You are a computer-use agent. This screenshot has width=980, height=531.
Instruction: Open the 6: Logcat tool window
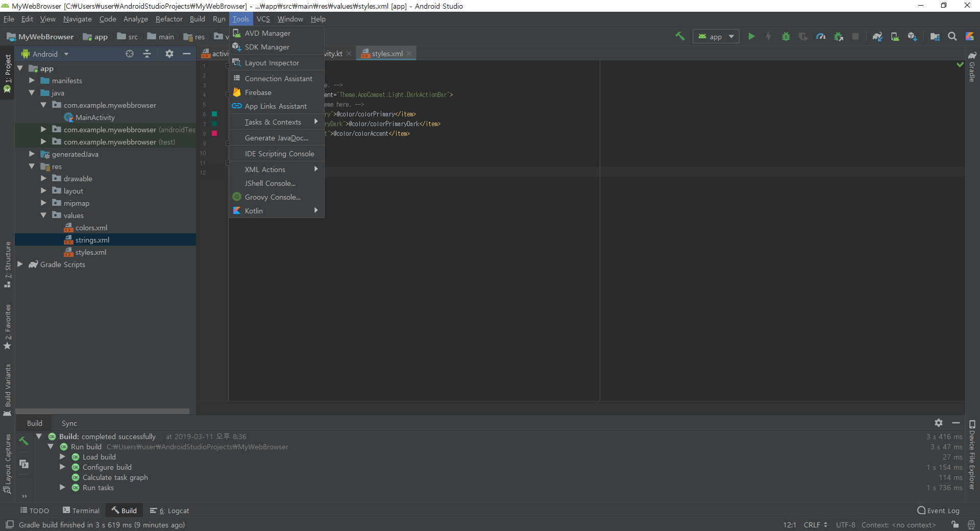point(169,511)
